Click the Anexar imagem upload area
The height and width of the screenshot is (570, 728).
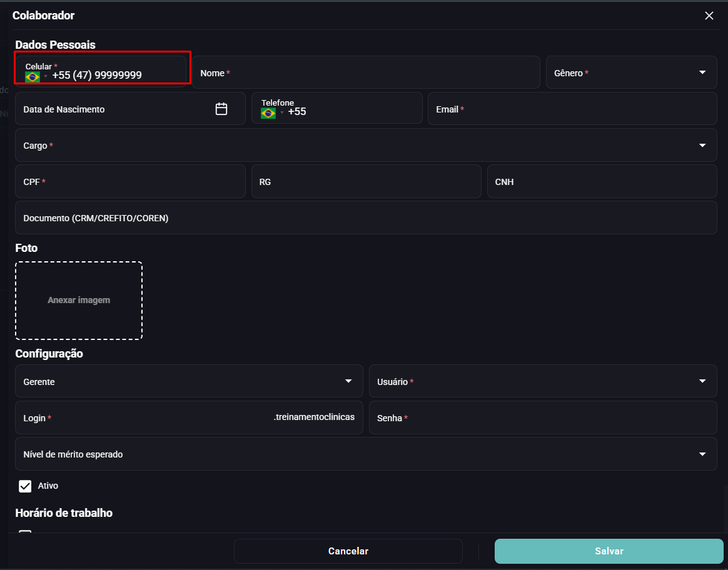click(79, 301)
